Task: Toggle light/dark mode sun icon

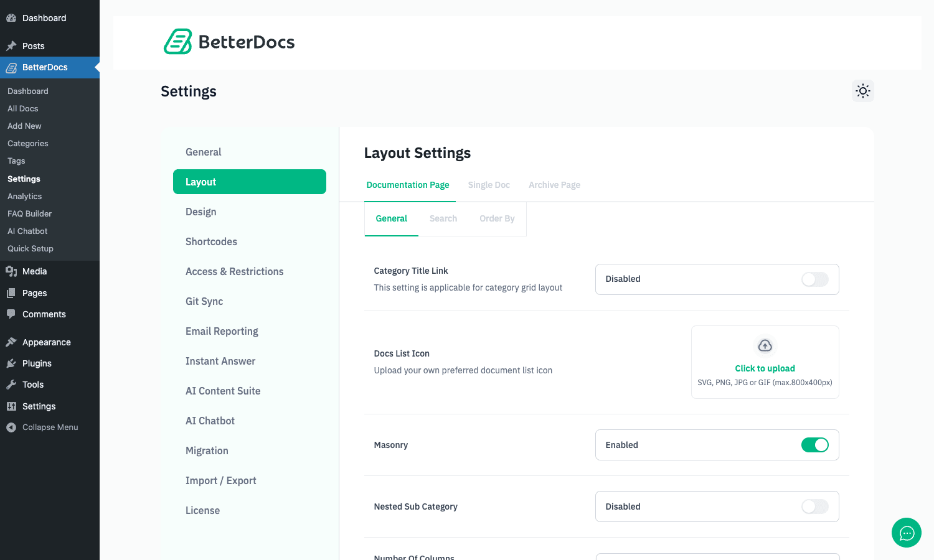Action: pyautogui.click(x=863, y=91)
